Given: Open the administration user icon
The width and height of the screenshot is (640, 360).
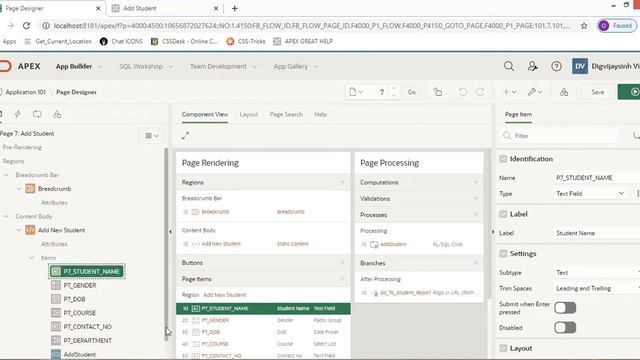Looking at the screenshot, I should pyautogui.click(x=532, y=66).
